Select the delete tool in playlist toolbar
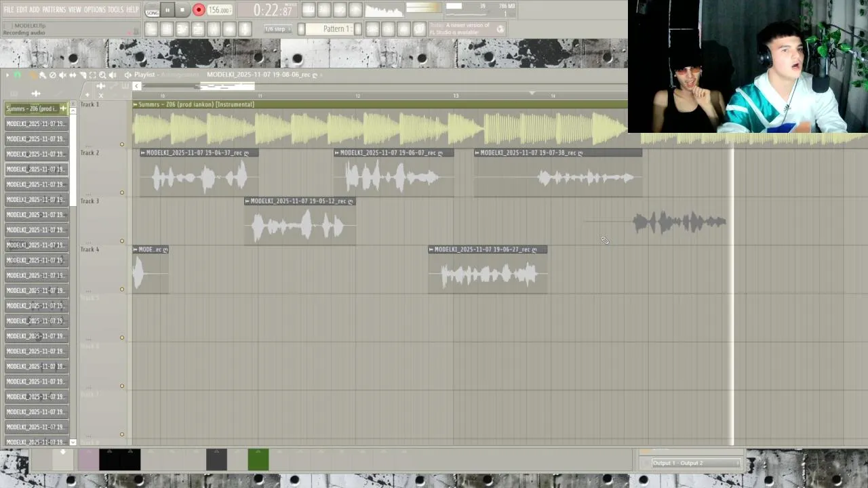 52,75
